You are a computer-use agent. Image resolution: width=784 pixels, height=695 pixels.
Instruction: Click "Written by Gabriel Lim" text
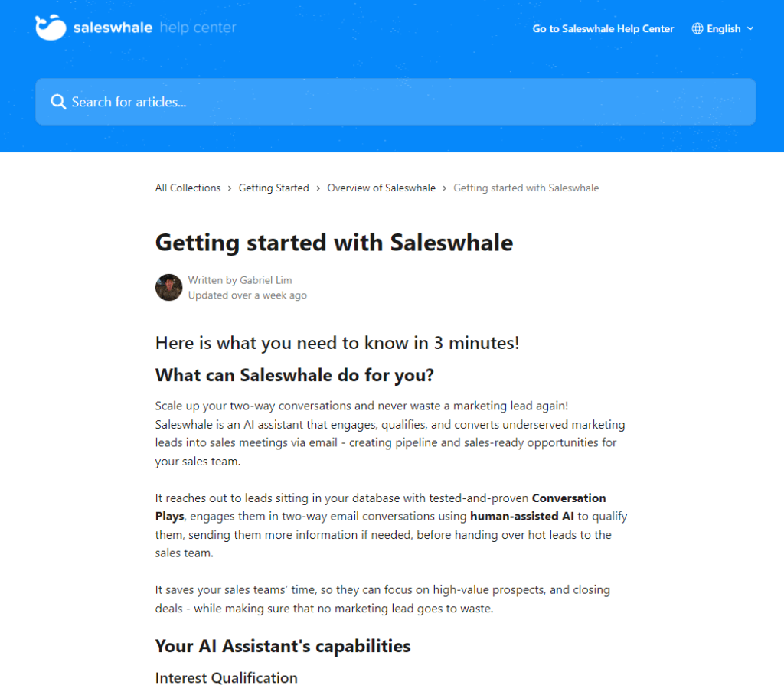[240, 280]
